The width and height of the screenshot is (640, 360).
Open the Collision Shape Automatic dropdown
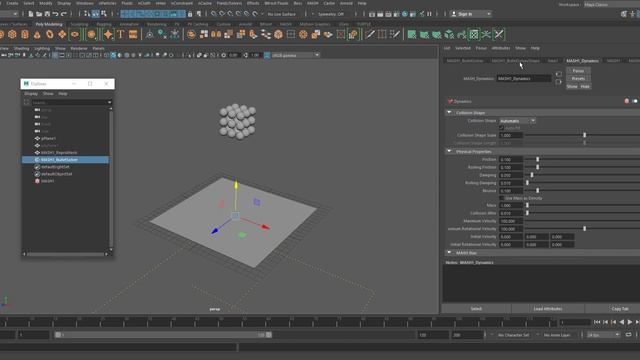click(517, 121)
